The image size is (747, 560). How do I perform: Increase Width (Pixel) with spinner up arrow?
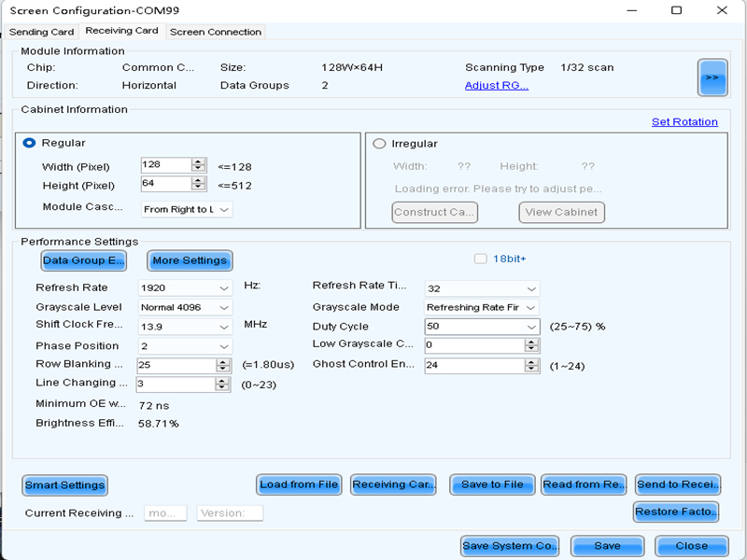198,161
